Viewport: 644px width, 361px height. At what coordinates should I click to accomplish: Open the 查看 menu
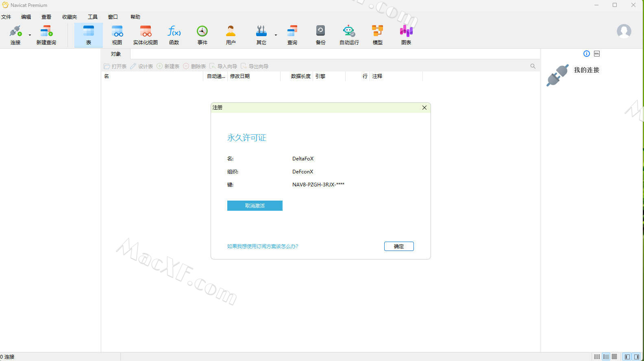click(46, 17)
